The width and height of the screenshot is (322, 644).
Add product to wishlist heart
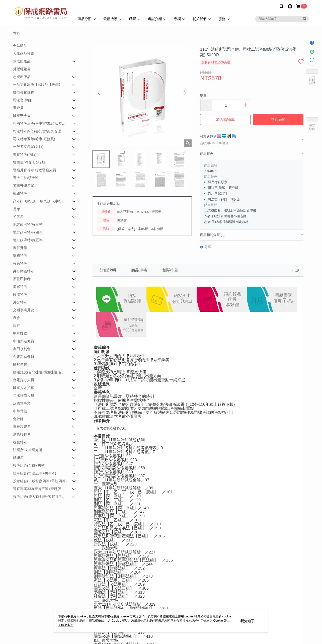tap(301, 61)
